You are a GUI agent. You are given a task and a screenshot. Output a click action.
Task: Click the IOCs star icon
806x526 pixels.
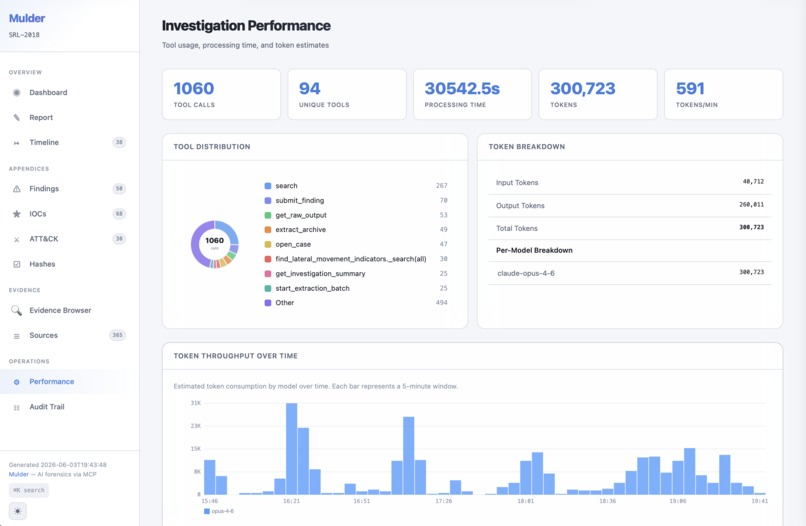16,214
